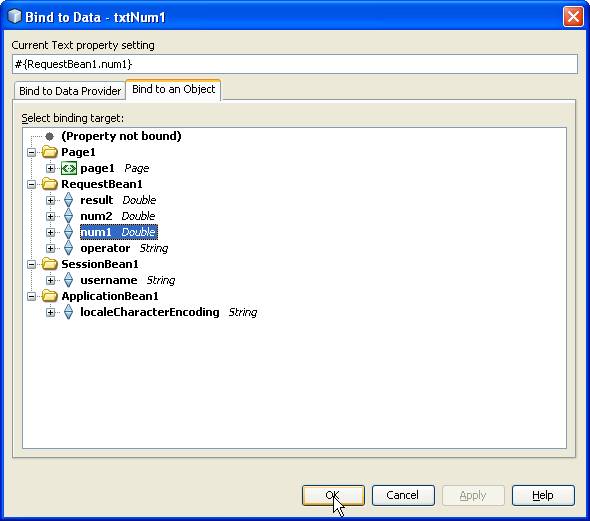Click the SessionBean1 folder icon

point(49,264)
